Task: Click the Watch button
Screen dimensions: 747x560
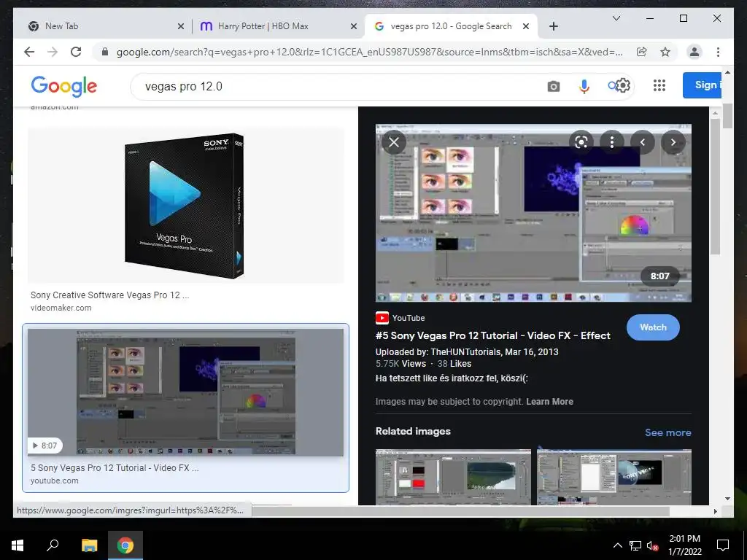Action: (x=653, y=327)
